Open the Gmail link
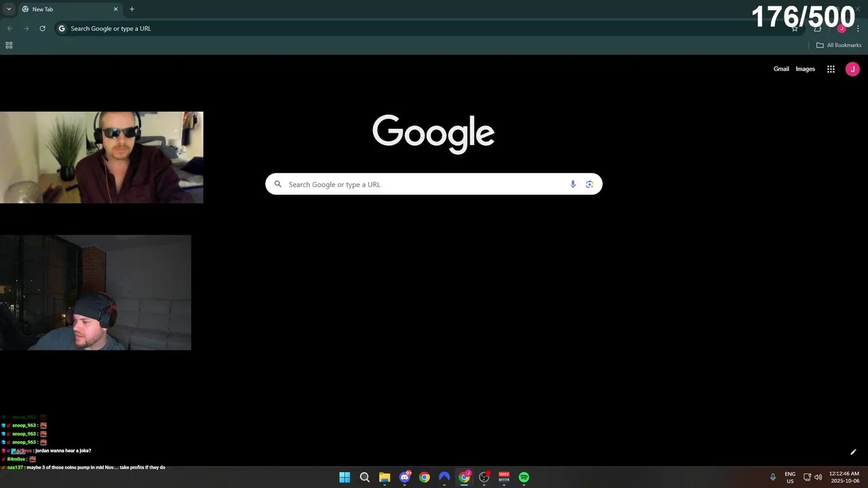Image resolution: width=868 pixels, height=488 pixels. click(781, 69)
